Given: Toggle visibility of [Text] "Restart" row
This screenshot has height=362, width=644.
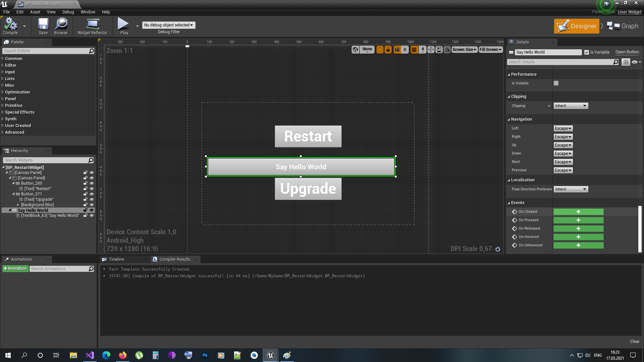Looking at the screenshot, I should (92, 189).
